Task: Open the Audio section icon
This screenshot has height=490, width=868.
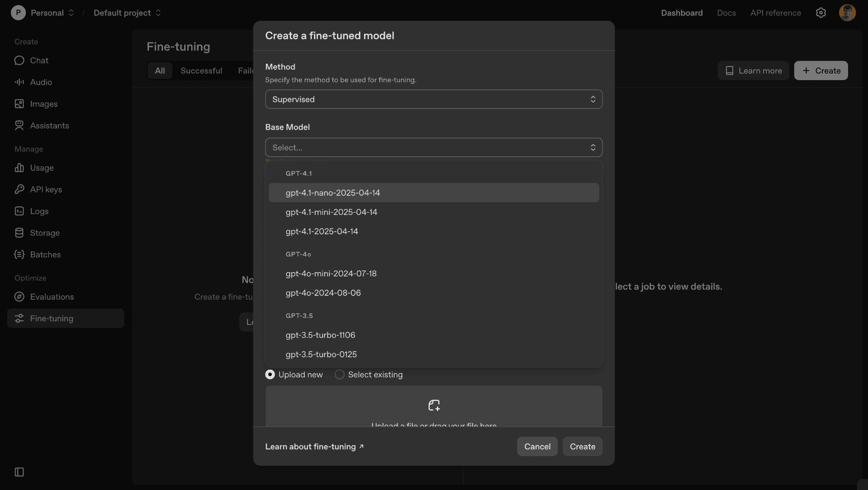Action: point(19,82)
